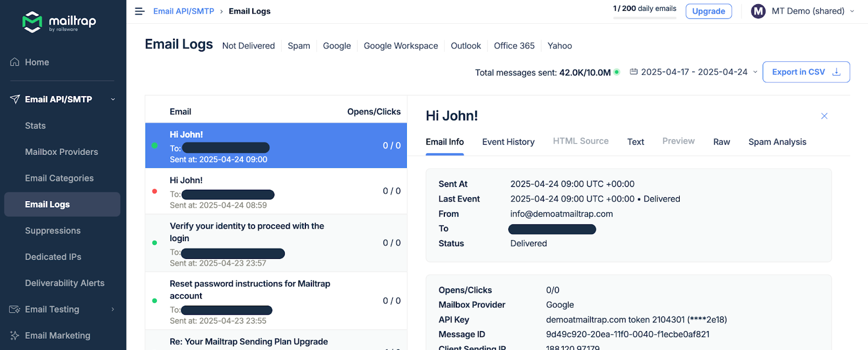Open the Spam Analysis tab

pyautogui.click(x=777, y=142)
